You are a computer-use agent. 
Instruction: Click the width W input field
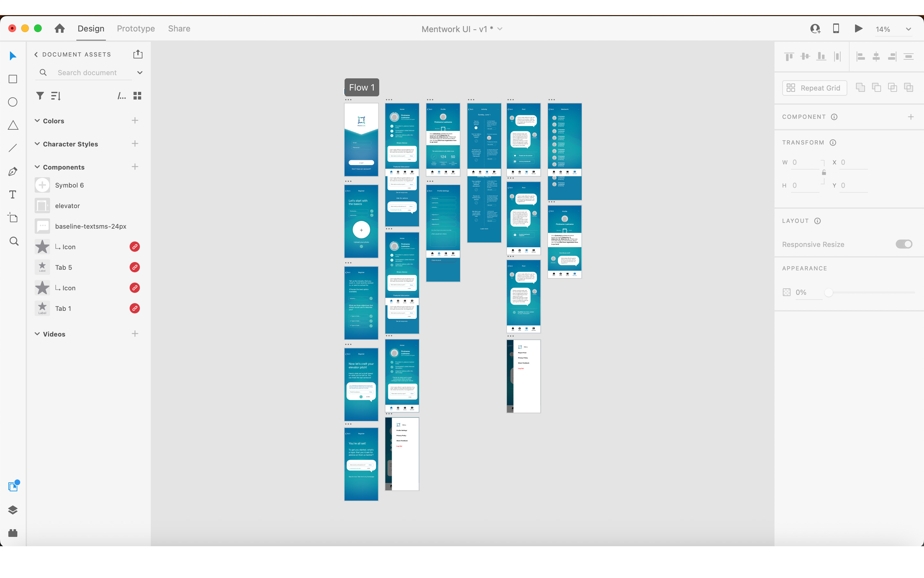(805, 162)
